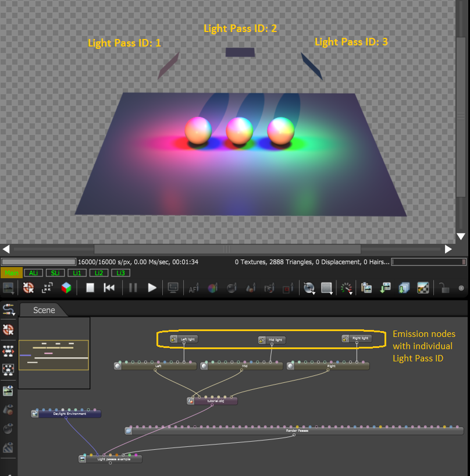
Task: Open the connection tool dropdown triangle
Action: [x=14, y=315]
